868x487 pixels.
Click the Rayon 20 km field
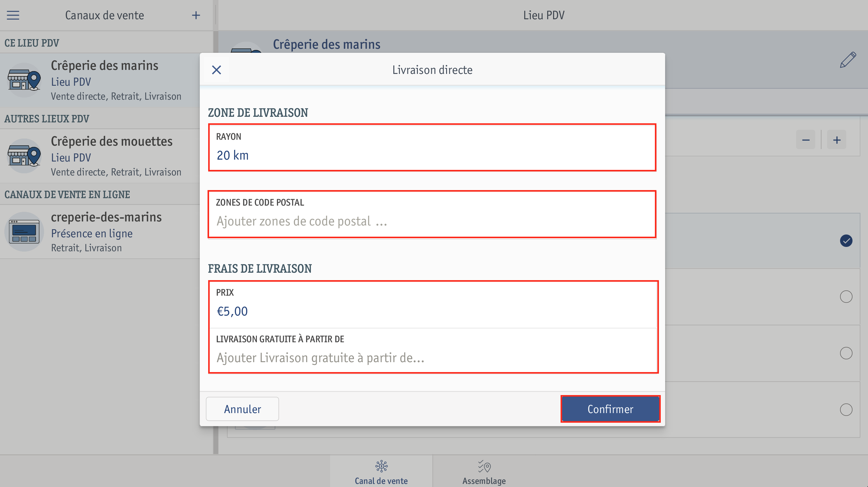click(432, 148)
